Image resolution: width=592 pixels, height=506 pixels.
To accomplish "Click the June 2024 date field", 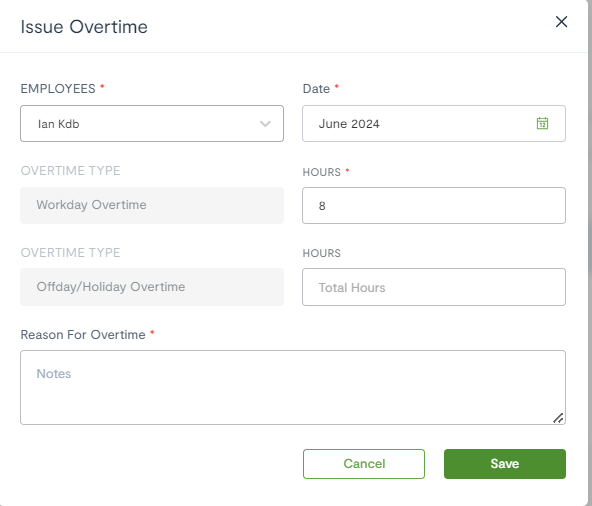I will click(x=434, y=123).
